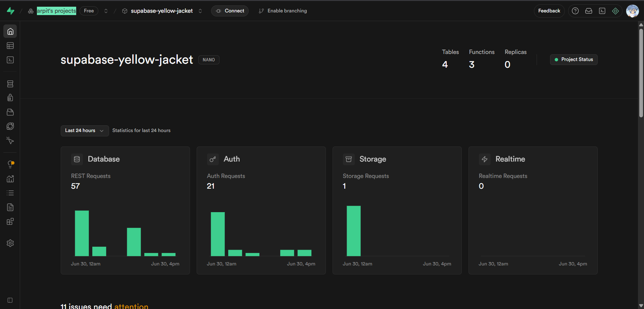
Task: Click the organization icon beside arpit's projects
Action: coord(31,11)
